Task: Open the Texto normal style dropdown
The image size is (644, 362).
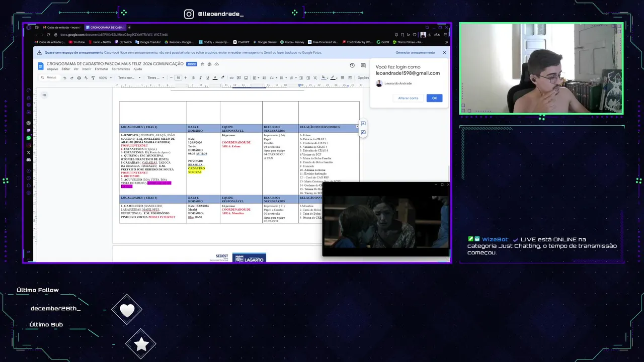Action: [x=129, y=77]
